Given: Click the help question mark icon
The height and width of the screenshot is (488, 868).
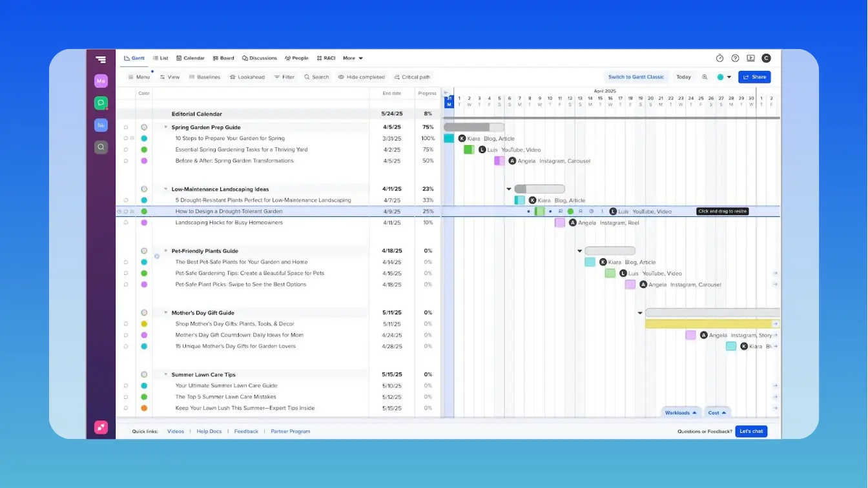Looking at the screenshot, I should tap(735, 57).
